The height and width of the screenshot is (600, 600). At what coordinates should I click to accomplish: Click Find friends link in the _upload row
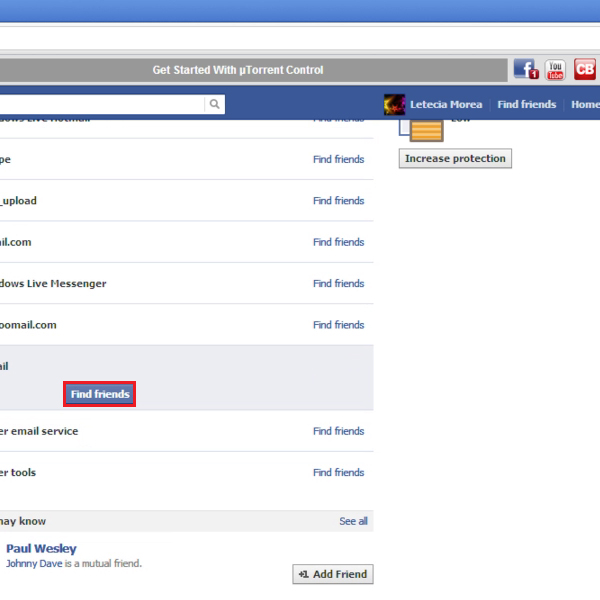pos(338,201)
